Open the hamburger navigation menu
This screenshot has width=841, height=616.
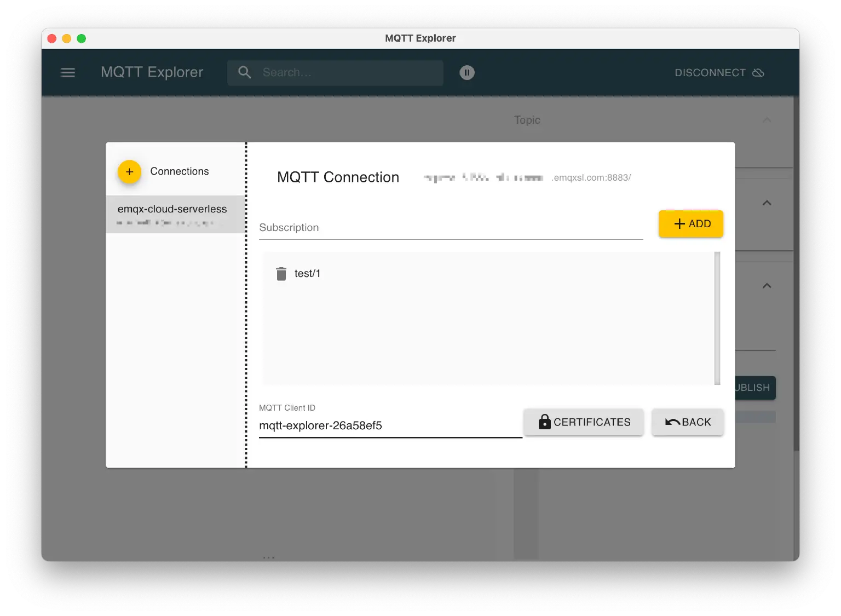[68, 72]
